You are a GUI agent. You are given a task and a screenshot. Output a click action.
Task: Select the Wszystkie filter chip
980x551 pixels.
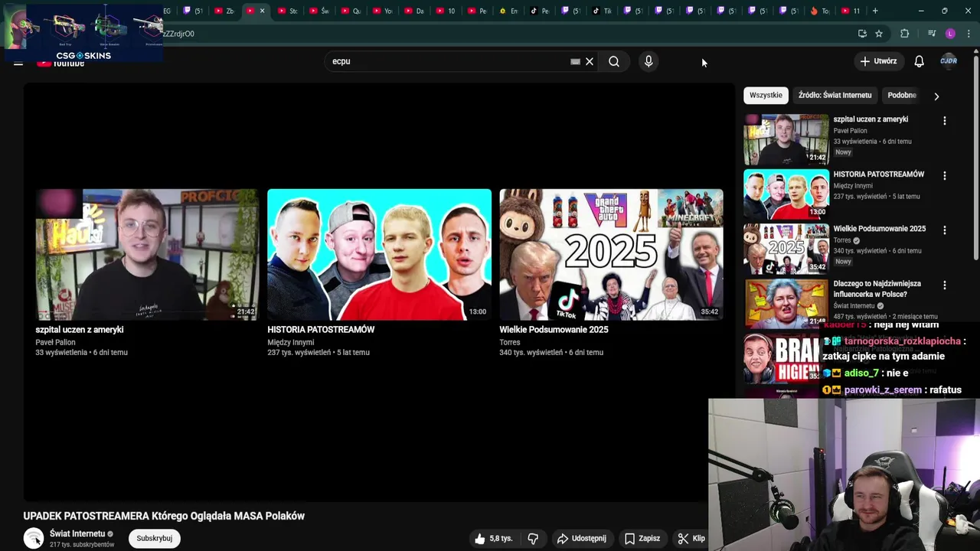(766, 95)
